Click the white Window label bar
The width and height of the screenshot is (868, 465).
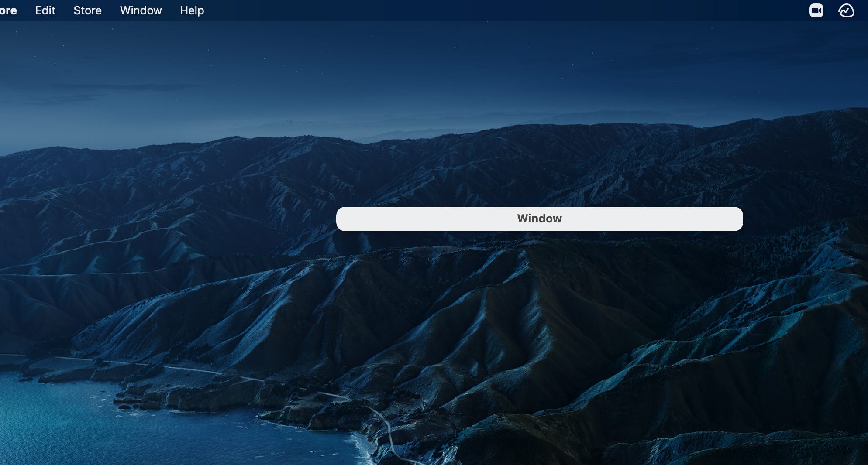click(x=539, y=219)
